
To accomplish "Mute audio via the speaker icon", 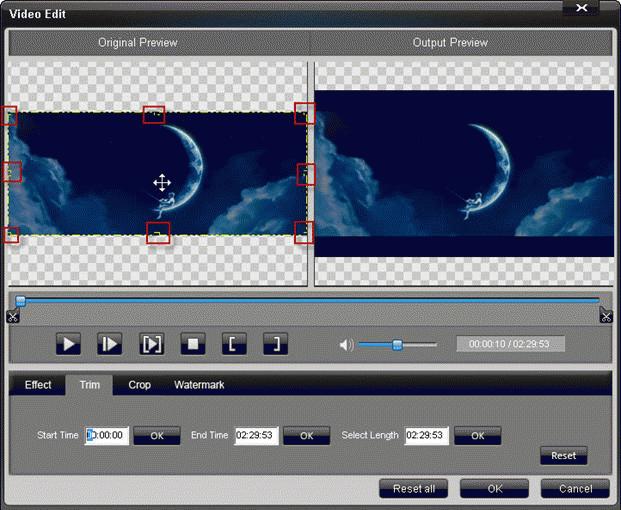I will (346, 345).
